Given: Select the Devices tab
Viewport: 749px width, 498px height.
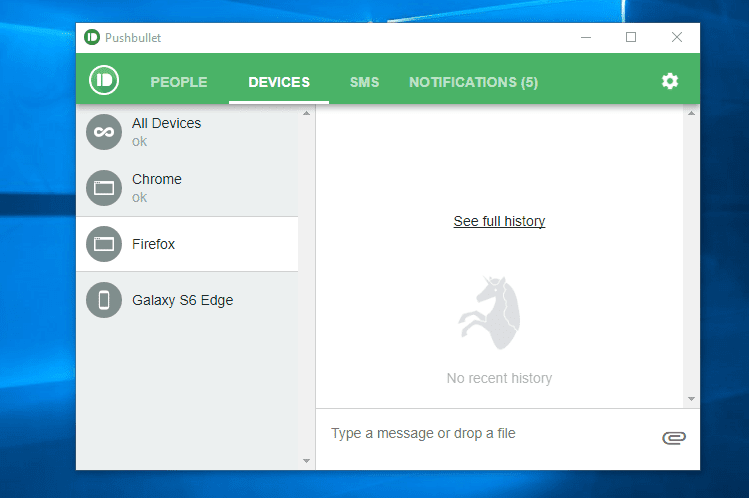Looking at the screenshot, I should 279,82.
